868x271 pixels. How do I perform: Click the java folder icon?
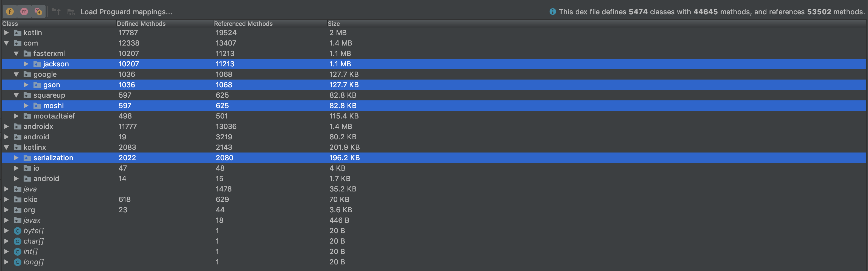(x=18, y=189)
